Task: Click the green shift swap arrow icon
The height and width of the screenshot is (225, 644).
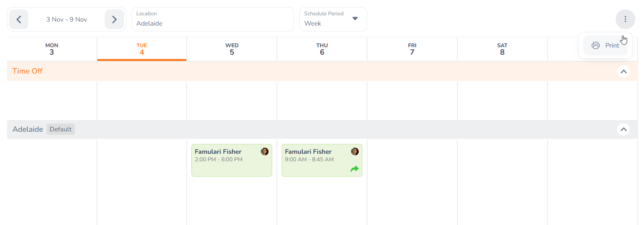Action: 354,169
